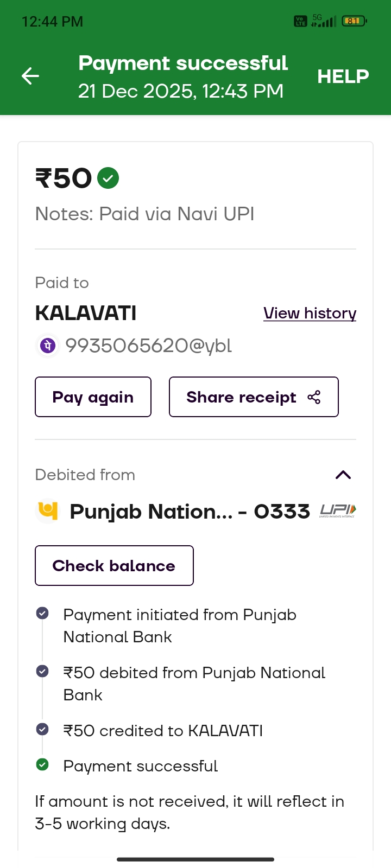391x868 pixels.
Task: Tap the 5G signal strength icon
Action: [x=323, y=21]
